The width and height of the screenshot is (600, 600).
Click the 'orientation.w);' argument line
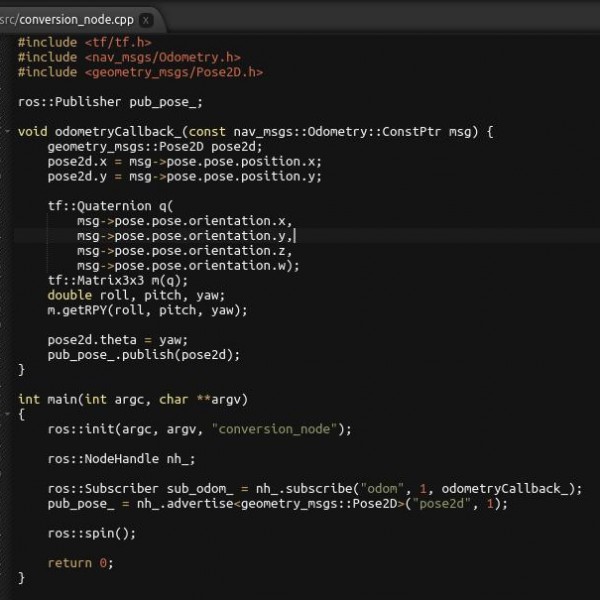click(x=188, y=266)
